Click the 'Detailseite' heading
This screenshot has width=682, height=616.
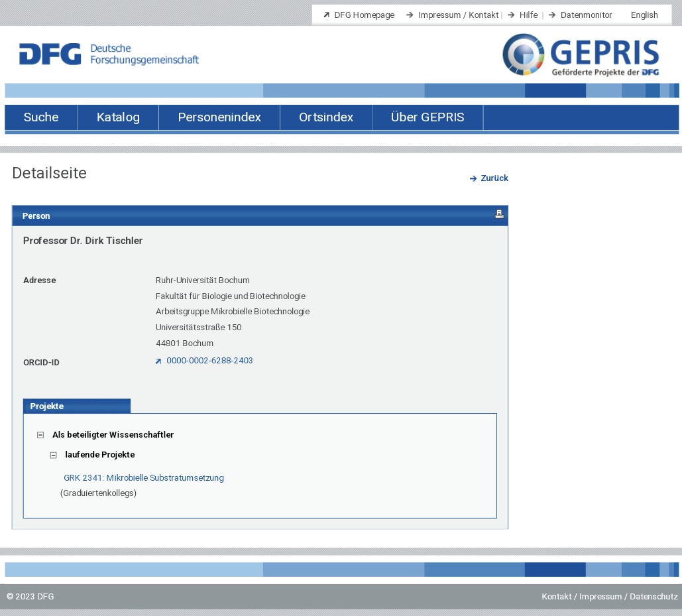(x=50, y=173)
